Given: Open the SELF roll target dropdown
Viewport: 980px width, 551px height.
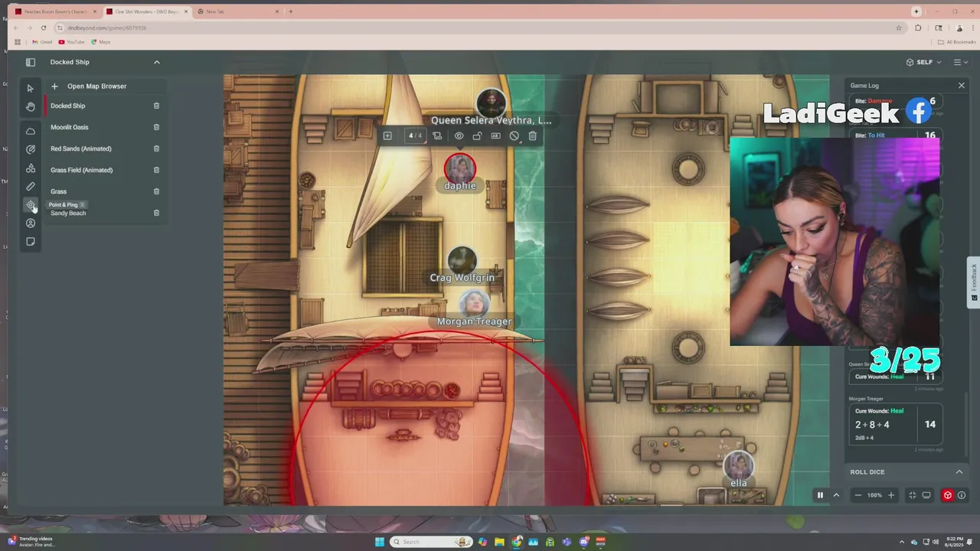Looking at the screenshot, I should [924, 62].
